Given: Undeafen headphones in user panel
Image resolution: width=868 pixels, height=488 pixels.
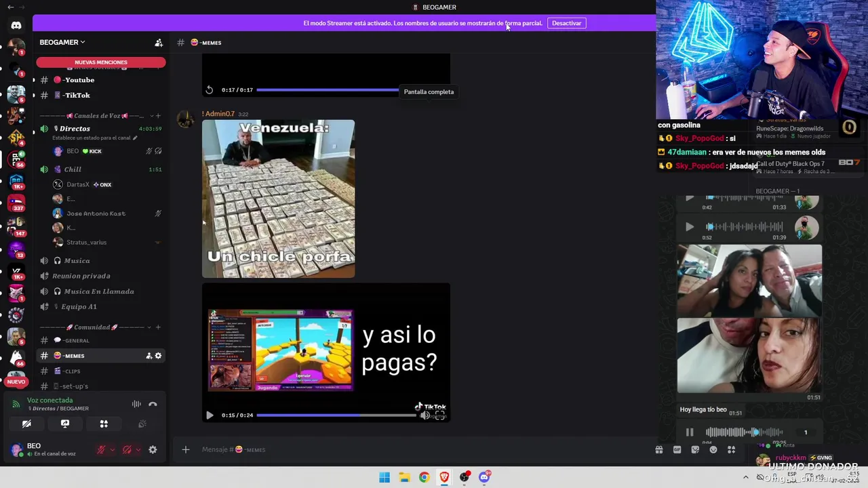Looking at the screenshot, I should (x=127, y=449).
